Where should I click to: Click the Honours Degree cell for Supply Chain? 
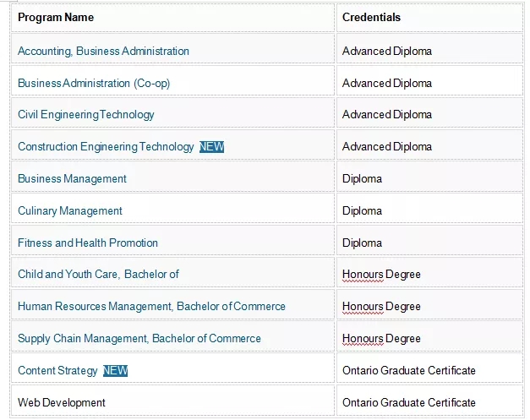click(x=381, y=338)
